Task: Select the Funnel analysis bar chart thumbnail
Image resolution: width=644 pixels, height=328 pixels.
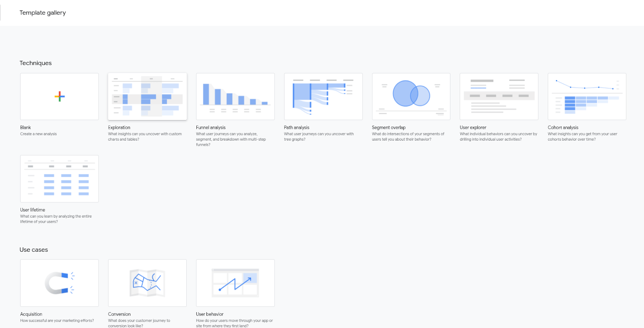Action: (235, 96)
